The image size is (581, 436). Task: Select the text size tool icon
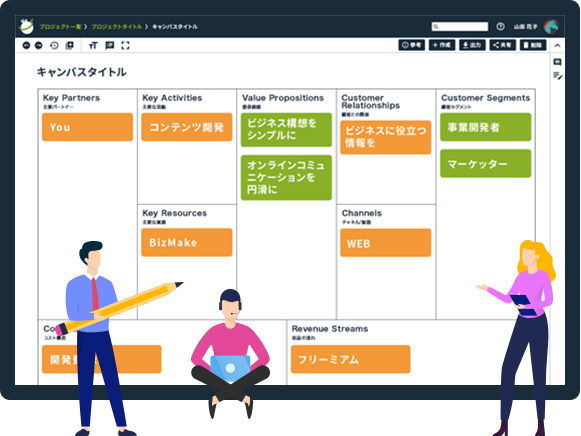point(93,45)
